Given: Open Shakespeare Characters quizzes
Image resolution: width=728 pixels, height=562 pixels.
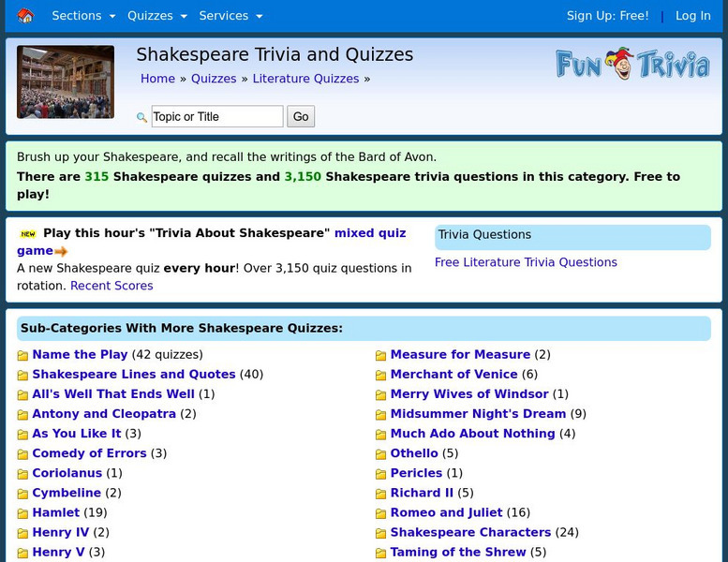Looking at the screenshot, I should tap(470, 532).
